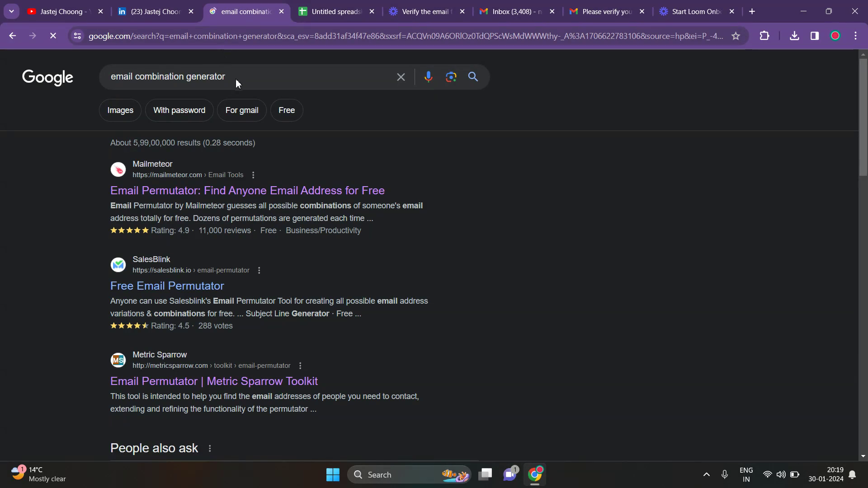Stop page loading button
Viewport: 868px width, 488px height.
point(53,36)
